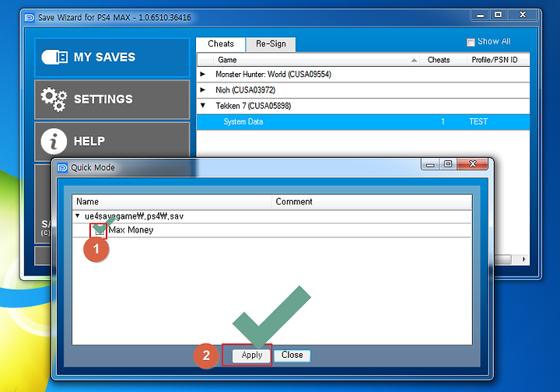
Task: Click the horizontal scrollbar right arrow
Action: pos(523,259)
